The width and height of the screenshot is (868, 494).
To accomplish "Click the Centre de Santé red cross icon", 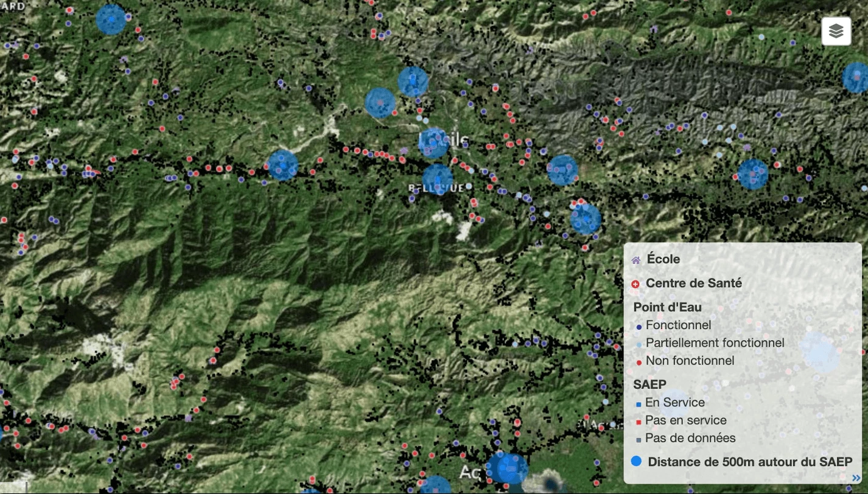I will click(635, 284).
